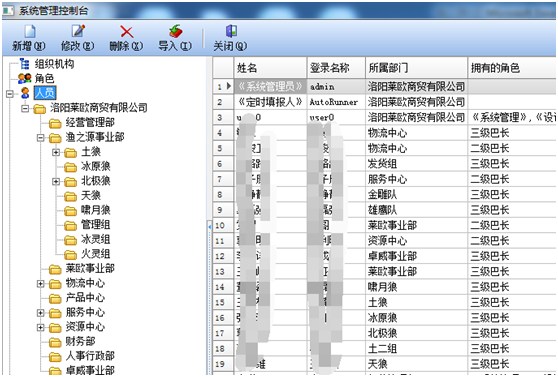This screenshot has width=558, height=377.
Task: Click the splitter handle between tree and grid
Action: (210, 226)
